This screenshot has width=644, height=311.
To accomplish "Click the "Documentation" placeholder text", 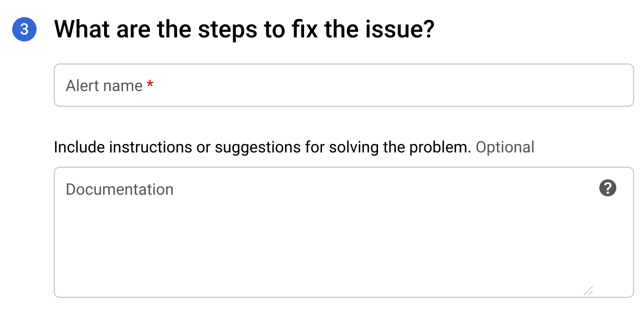I will point(120,189).
